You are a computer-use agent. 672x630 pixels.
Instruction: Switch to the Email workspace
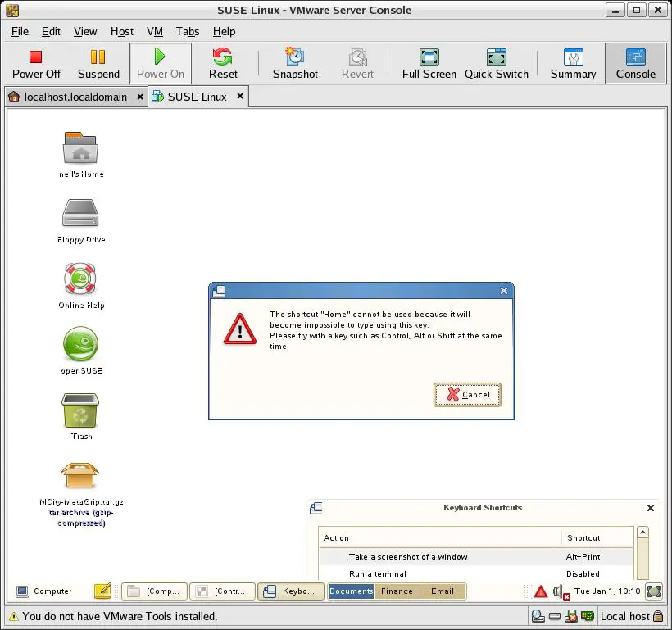(443, 591)
